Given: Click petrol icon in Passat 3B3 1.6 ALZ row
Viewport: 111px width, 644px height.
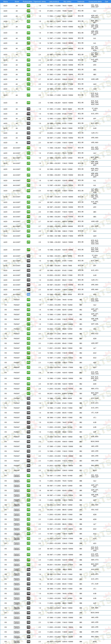Looking at the screenshot, I should click(28, 305).
